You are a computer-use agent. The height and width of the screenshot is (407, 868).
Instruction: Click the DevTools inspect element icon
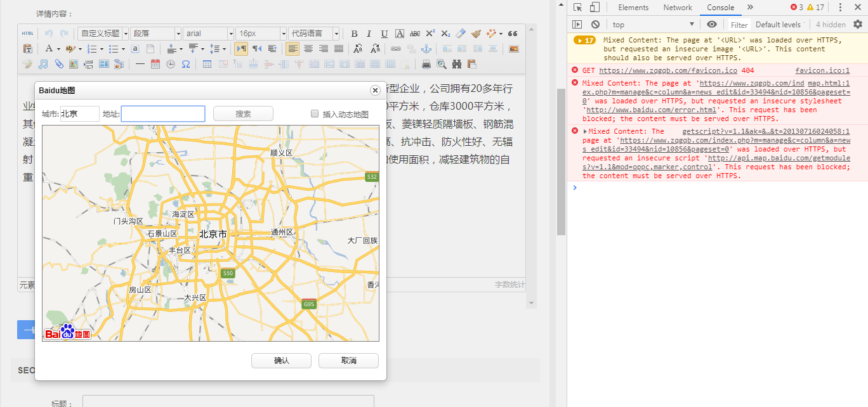[578, 8]
